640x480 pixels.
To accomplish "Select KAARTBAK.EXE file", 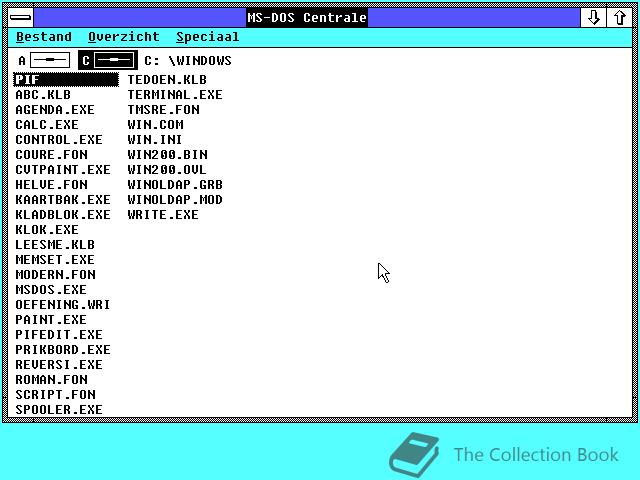I will tap(63, 200).
